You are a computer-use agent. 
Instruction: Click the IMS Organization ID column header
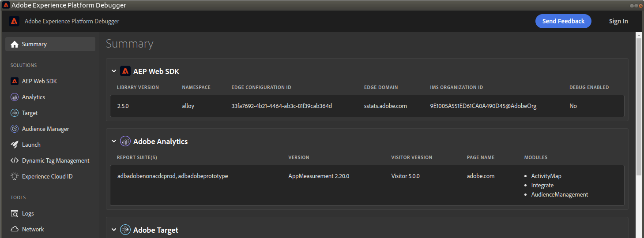(x=456, y=87)
